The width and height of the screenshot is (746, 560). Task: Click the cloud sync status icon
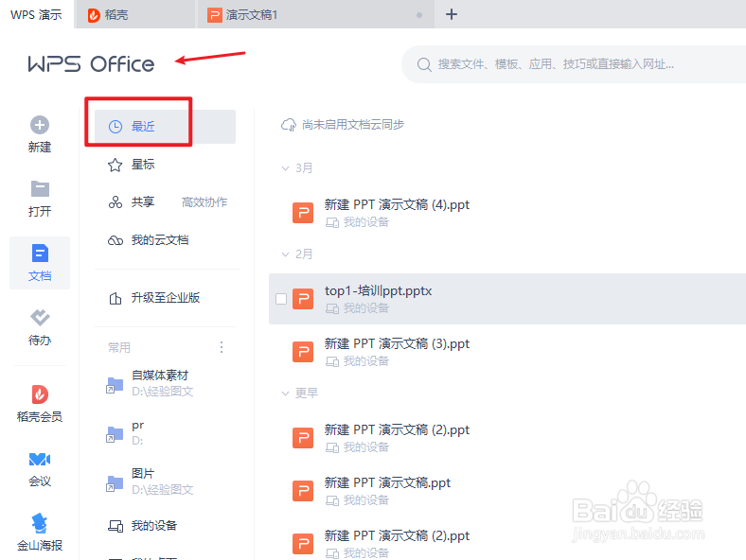pos(289,125)
